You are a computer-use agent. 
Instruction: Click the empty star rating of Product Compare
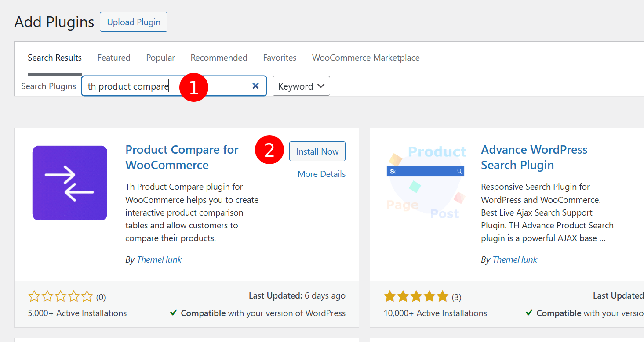pos(61,297)
